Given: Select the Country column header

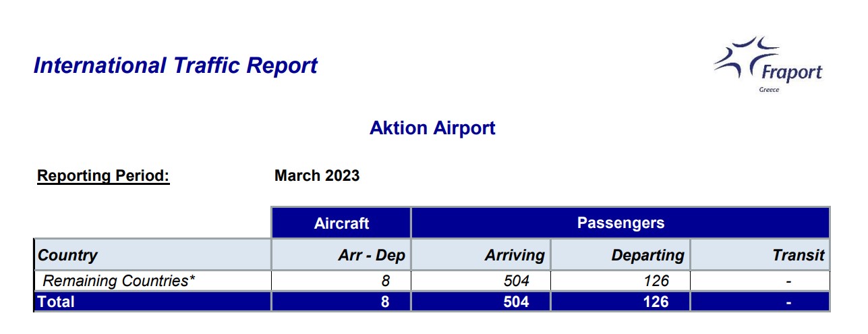Looking at the screenshot, I should pos(152,255).
